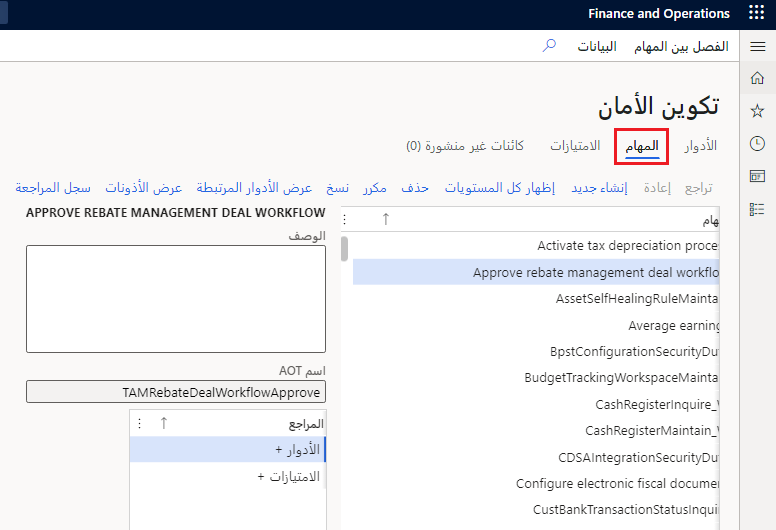Select BudgetTrackingWorkspaceMaintain row
This screenshot has width=776, height=530.
(x=536, y=378)
